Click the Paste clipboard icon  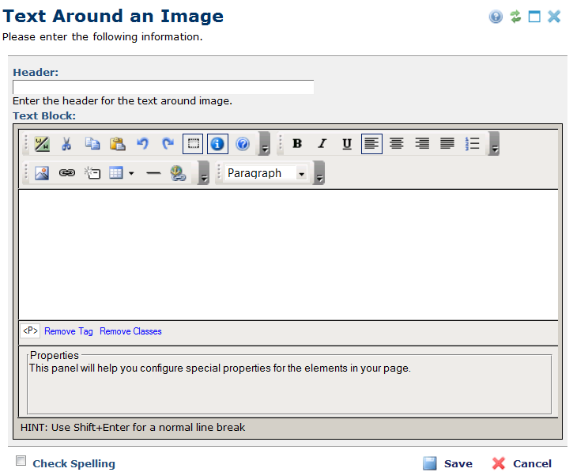point(117,144)
